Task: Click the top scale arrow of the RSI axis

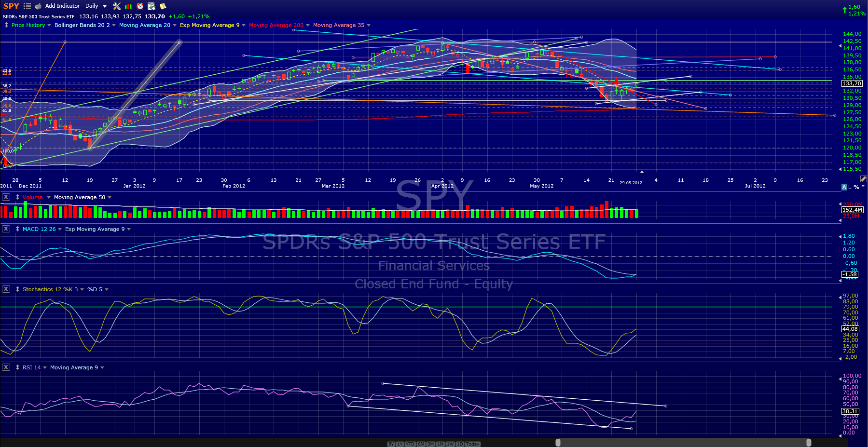Action: pyautogui.click(x=840, y=380)
